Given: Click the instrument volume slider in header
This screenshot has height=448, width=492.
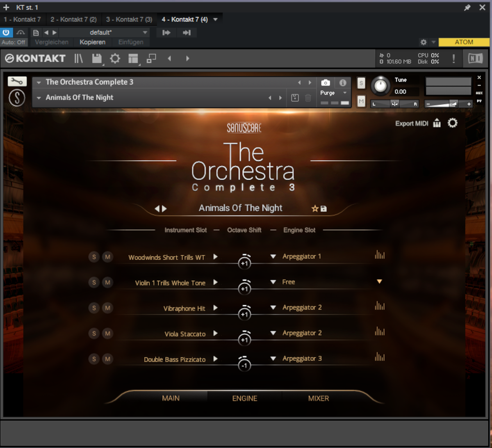Looking at the screenshot, I should tap(449, 104).
